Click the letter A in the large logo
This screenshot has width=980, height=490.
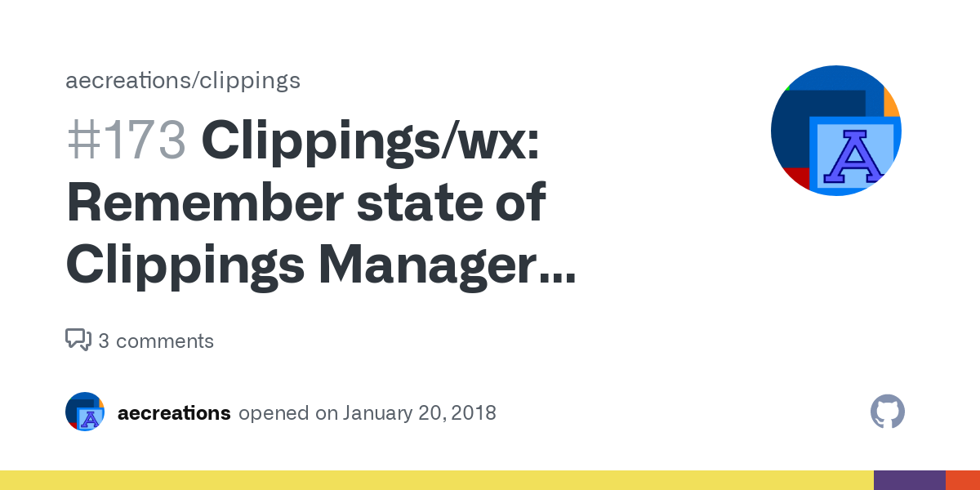tap(853, 154)
